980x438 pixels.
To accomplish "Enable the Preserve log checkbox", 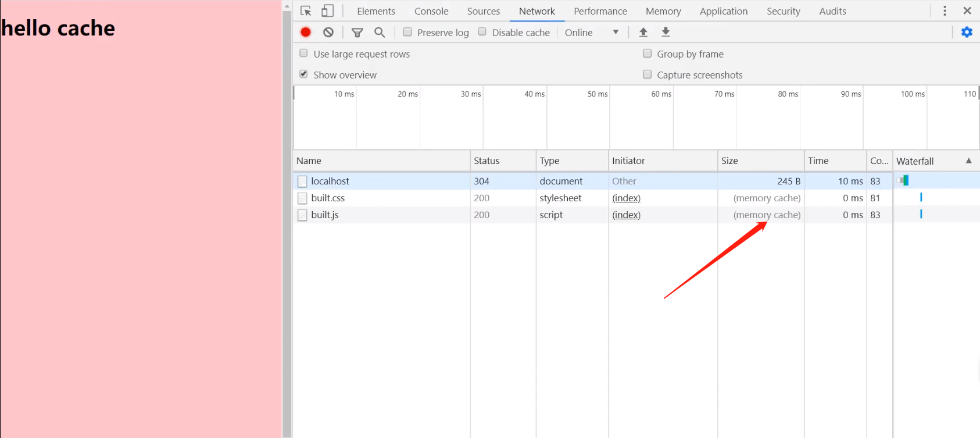I will pos(407,32).
